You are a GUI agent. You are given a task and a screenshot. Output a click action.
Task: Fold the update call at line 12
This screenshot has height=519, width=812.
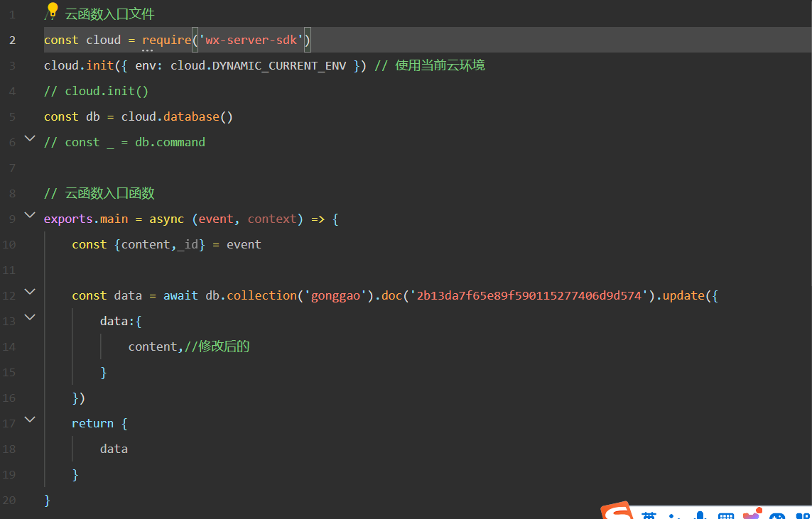30,291
